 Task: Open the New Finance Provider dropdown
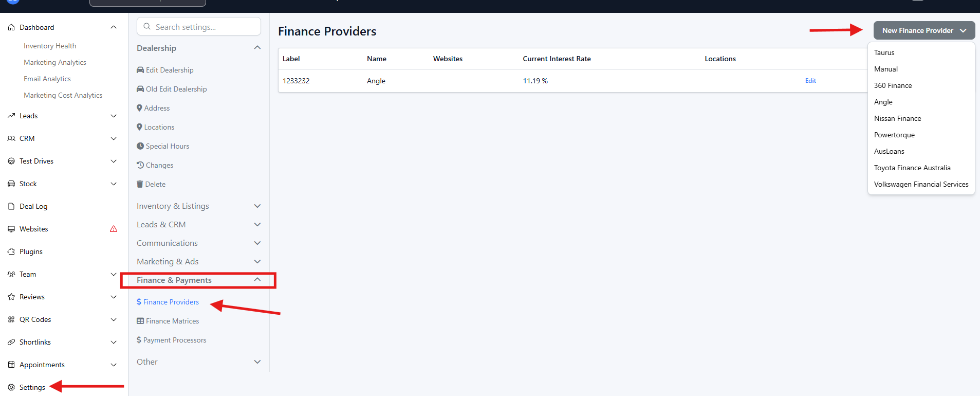point(923,30)
